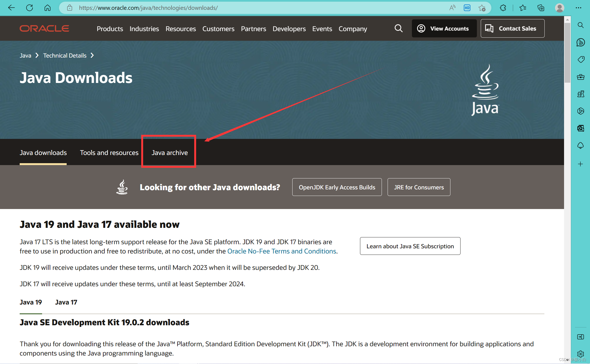Image resolution: width=590 pixels, height=364 pixels.
Task: Click scrollbar up arrow
Action: click(567, 20)
